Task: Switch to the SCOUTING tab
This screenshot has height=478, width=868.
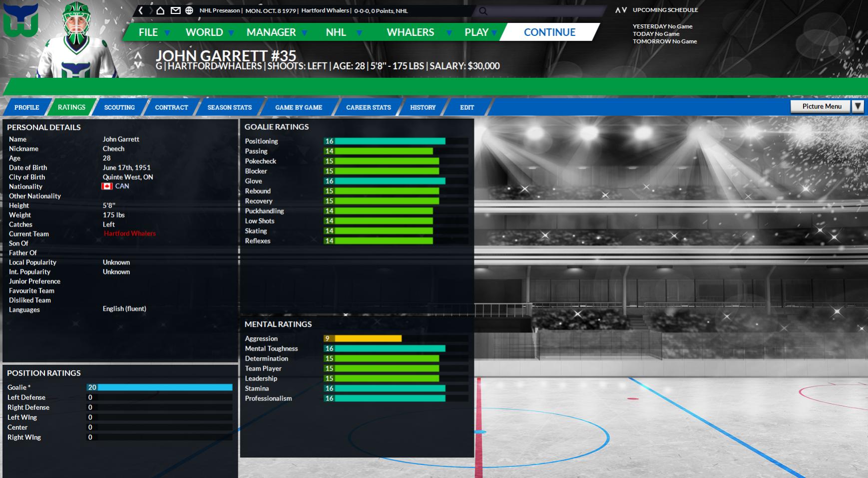Action: point(119,107)
